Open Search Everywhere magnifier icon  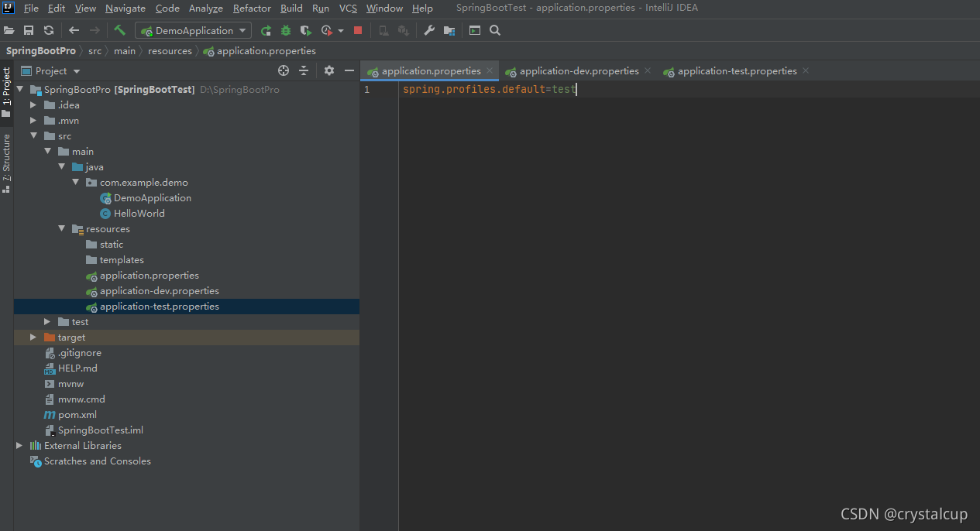coord(495,30)
